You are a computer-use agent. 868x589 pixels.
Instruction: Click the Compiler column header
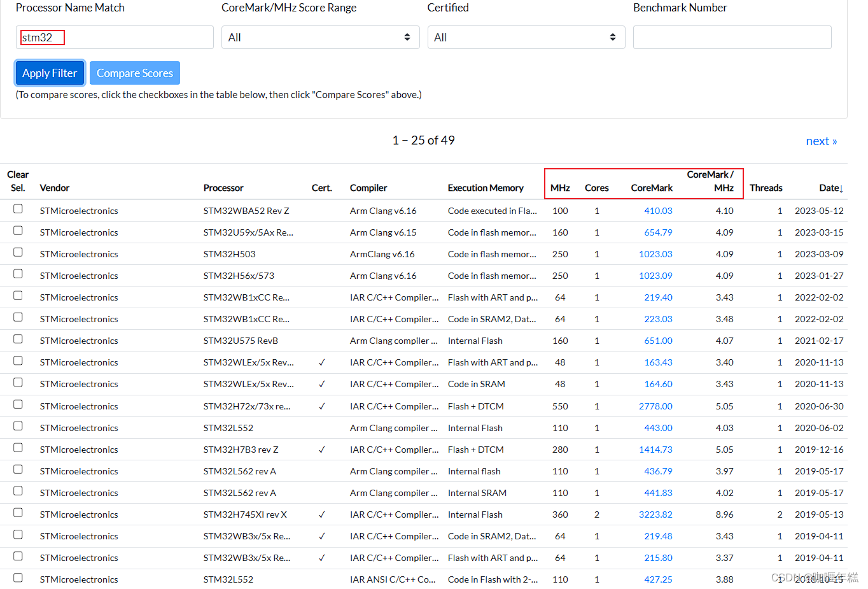[368, 188]
